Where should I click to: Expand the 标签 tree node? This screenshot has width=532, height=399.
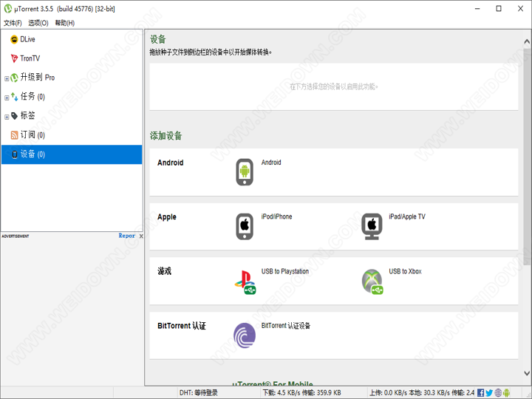(7, 117)
